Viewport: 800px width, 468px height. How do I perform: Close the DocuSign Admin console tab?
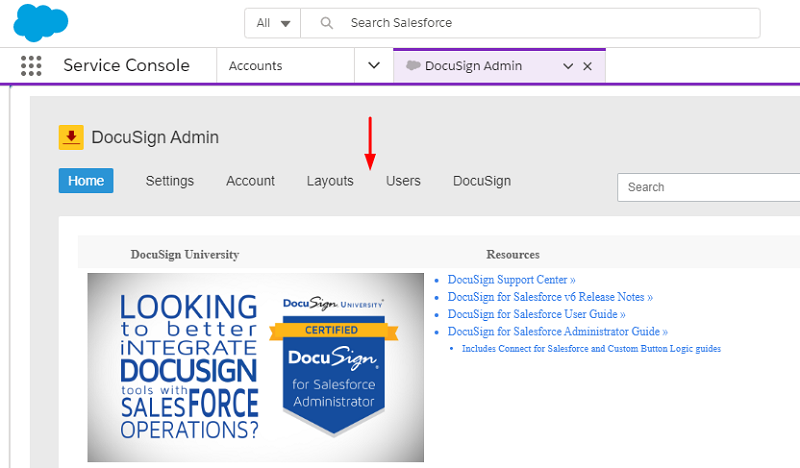[588, 66]
